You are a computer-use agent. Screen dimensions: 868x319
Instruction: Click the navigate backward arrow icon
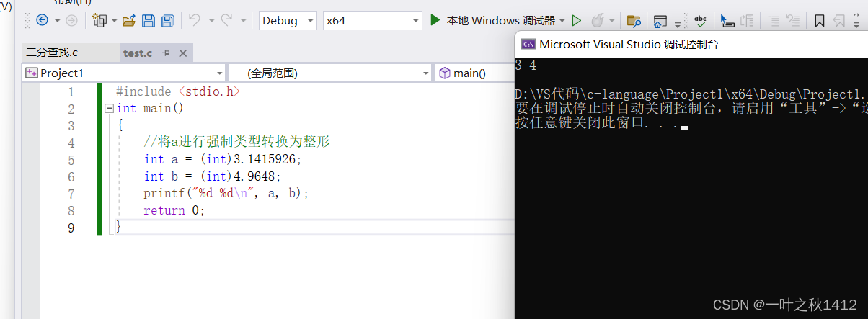click(41, 20)
